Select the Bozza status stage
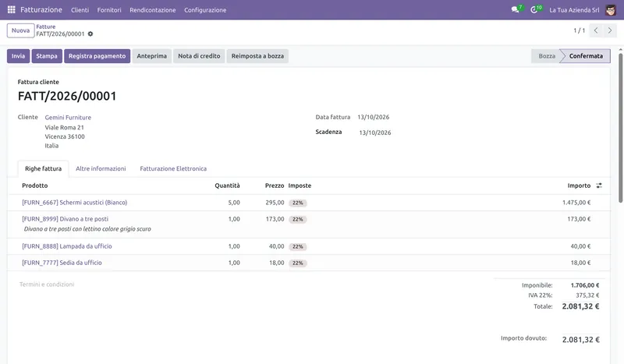 click(x=547, y=56)
